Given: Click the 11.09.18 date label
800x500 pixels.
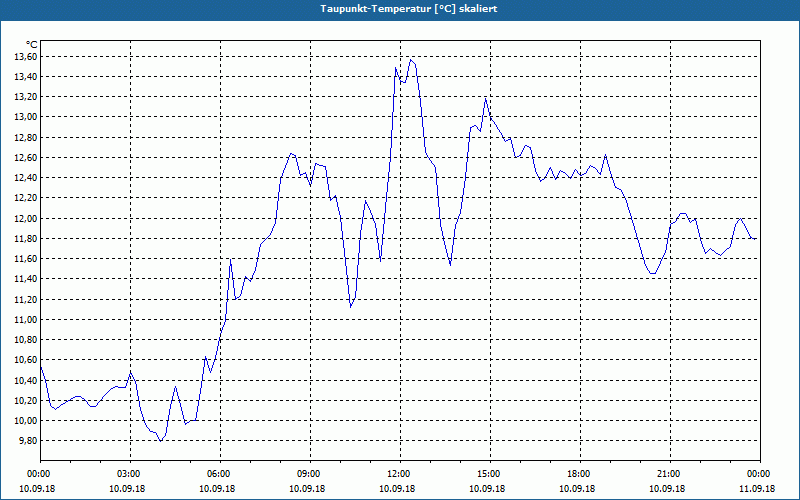Looking at the screenshot, I should coord(757,489).
